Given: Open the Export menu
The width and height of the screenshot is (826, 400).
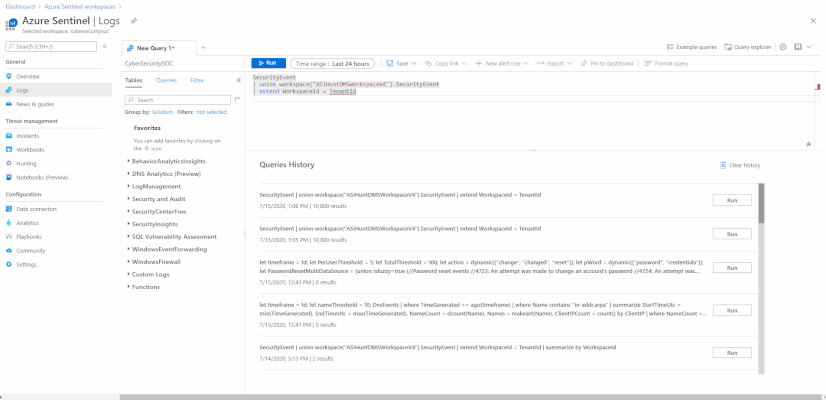Looking at the screenshot, I should coord(555,63).
